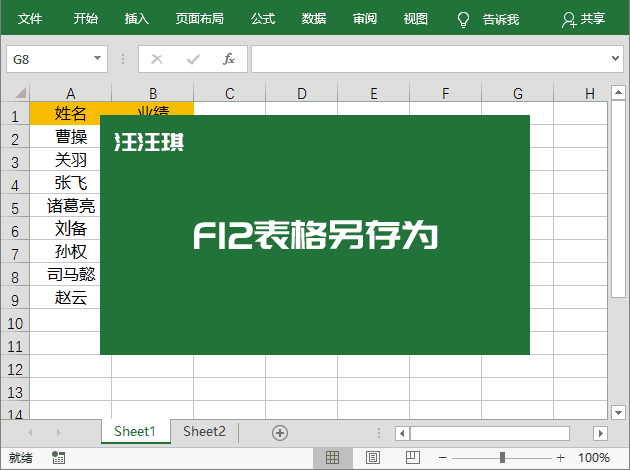This screenshot has width=630, height=470.
Task: Click the zoom out minus button
Action: [x=443, y=458]
